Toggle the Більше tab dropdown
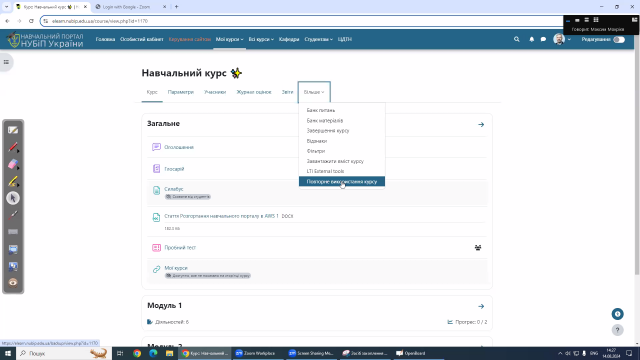This screenshot has width=640, height=360. point(314,92)
